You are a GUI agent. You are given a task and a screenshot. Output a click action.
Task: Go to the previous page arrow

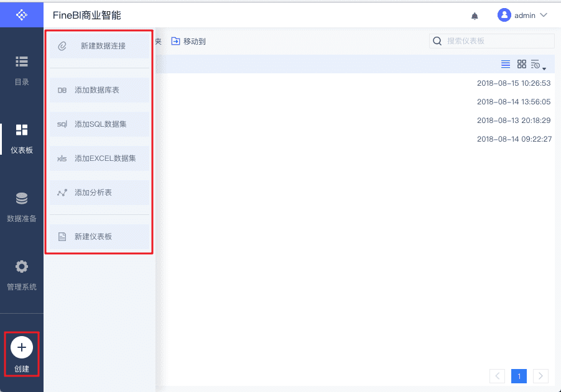[x=498, y=376]
